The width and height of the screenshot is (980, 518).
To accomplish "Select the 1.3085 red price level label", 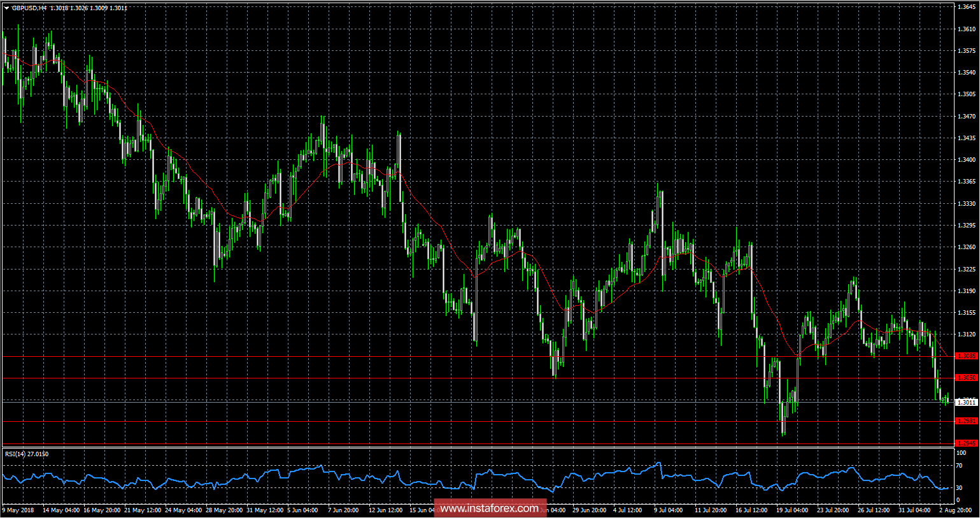I will tap(967, 356).
